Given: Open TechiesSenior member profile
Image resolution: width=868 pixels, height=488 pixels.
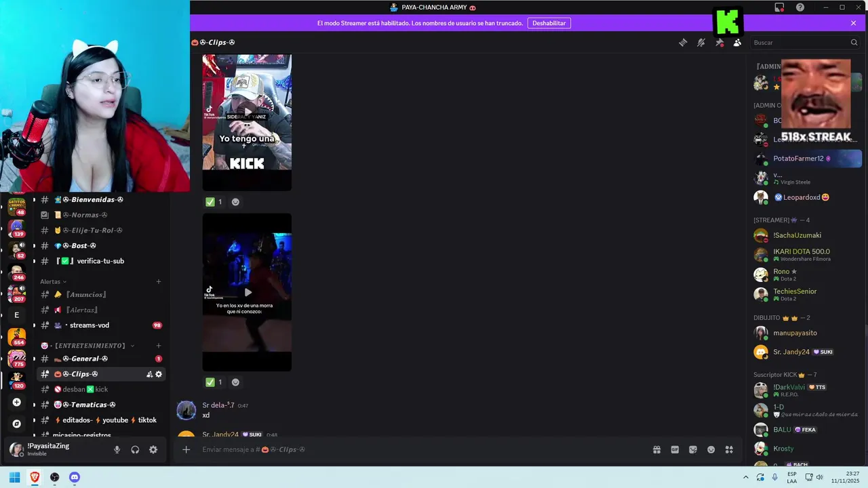Looking at the screenshot, I should click(x=807, y=294).
